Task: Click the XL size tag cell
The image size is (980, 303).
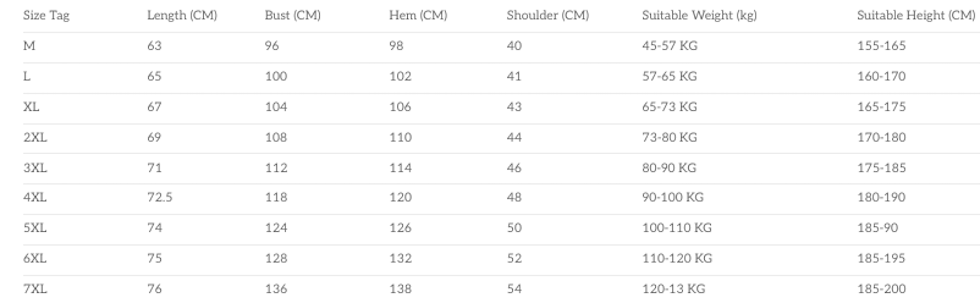Action: (x=31, y=107)
